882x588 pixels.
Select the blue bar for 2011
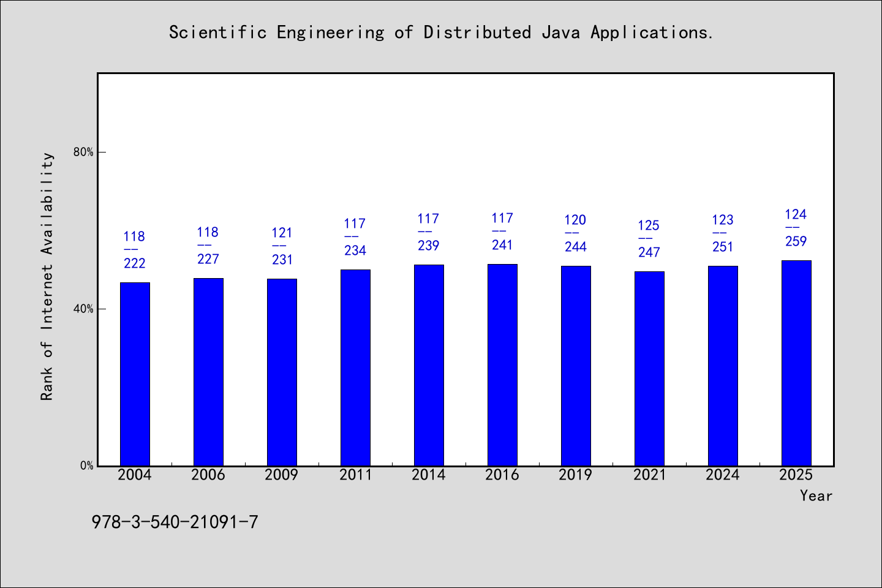click(355, 367)
